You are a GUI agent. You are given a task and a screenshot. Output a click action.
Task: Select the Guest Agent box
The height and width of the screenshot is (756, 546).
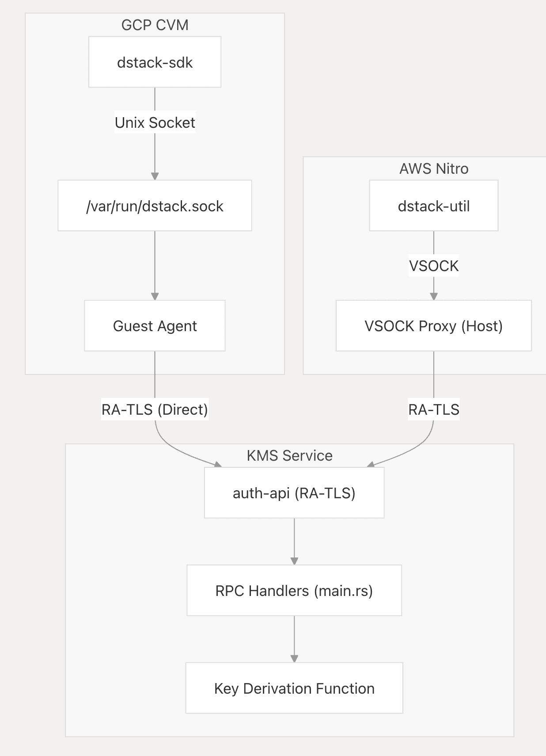pos(155,326)
